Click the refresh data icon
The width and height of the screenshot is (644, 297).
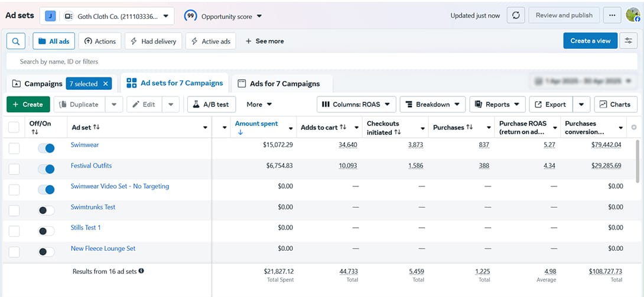tap(515, 15)
